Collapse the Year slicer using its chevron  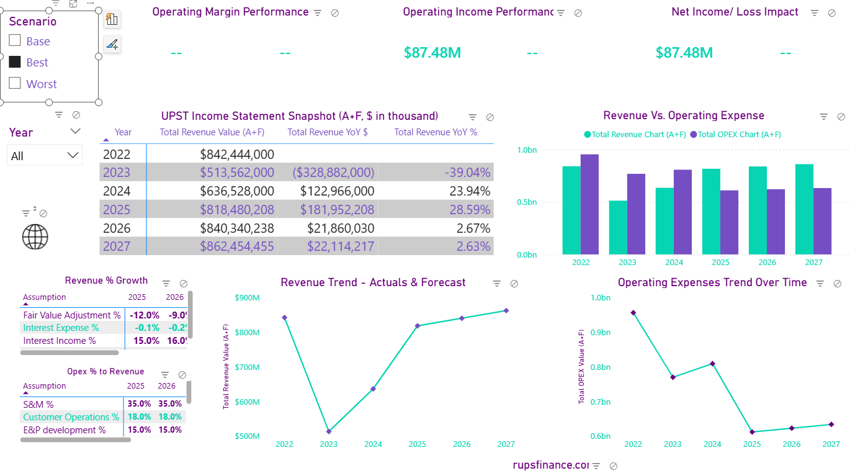75,131
